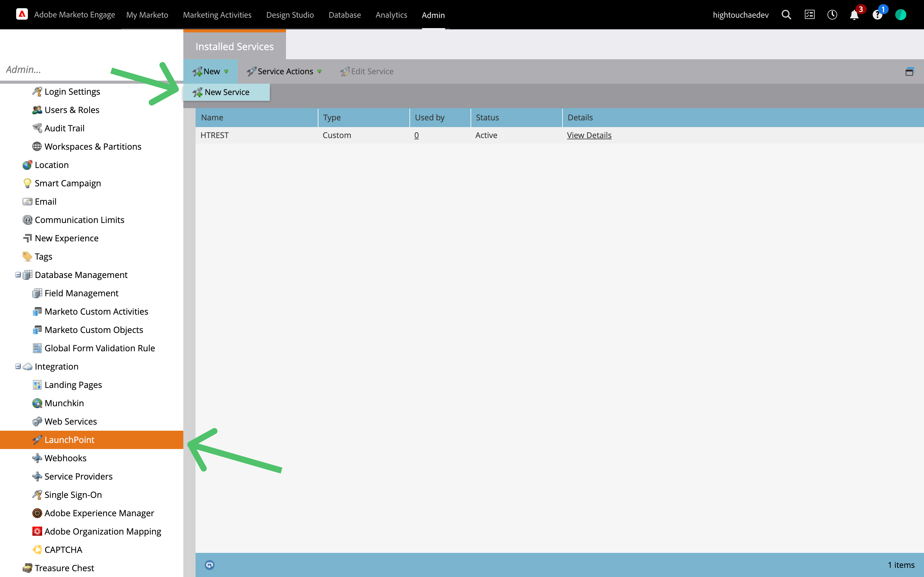The height and width of the screenshot is (577, 924).
Task: Open the help question mark icon
Action: tap(877, 15)
